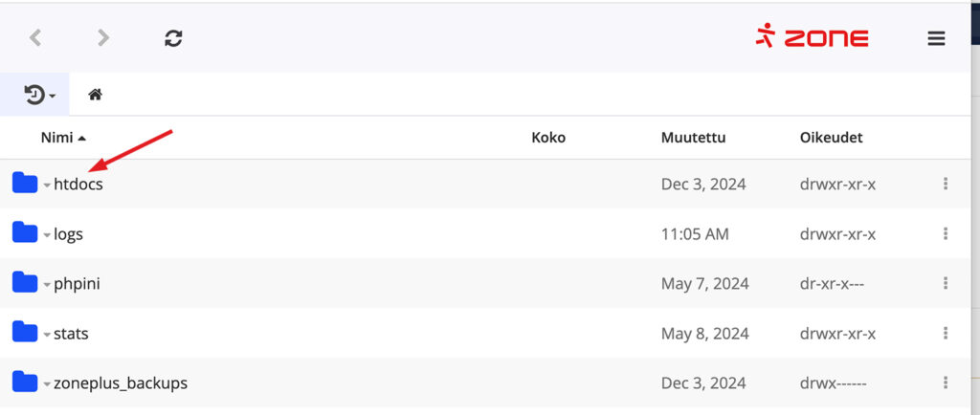The width and height of the screenshot is (980, 415).
Task: Click the back navigation arrow
Action: (x=35, y=38)
